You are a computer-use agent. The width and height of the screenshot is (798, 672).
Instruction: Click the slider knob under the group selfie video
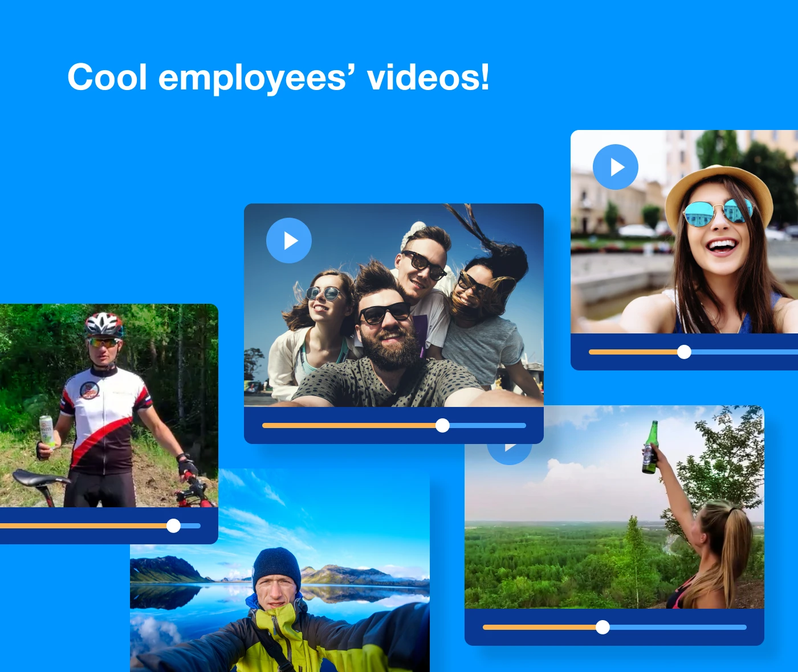tap(442, 426)
